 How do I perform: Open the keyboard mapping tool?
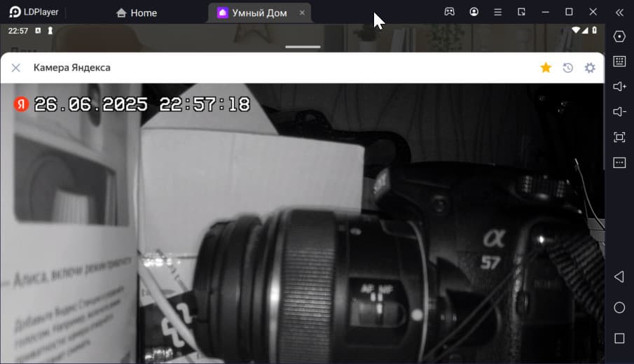point(619,62)
